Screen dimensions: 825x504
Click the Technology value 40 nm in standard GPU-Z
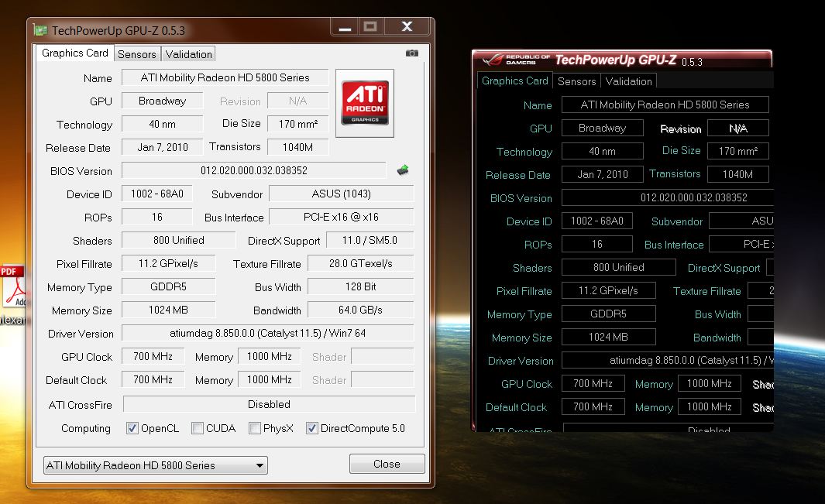pyautogui.click(x=162, y=124)
